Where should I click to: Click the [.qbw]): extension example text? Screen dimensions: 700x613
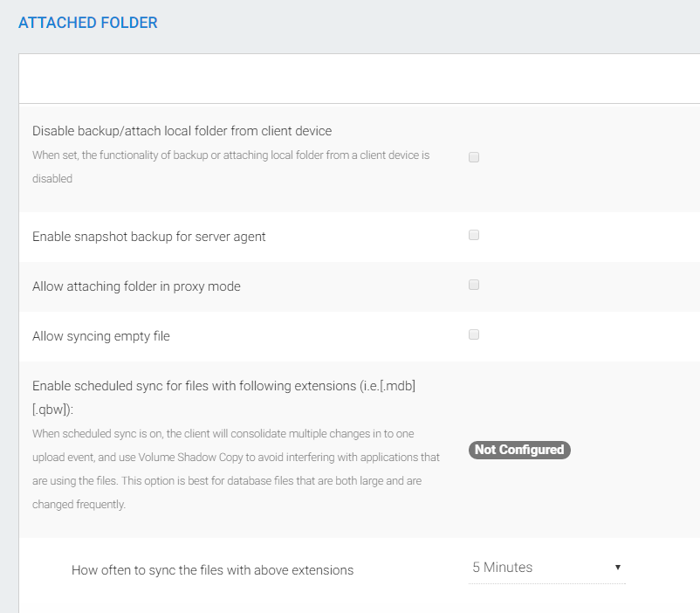pyautogui.click(x=52, y=410)
